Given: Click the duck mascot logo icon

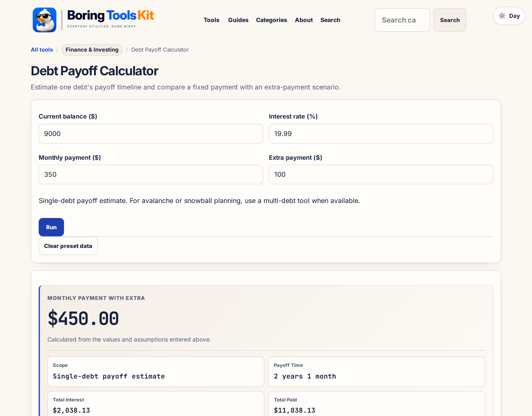Looking at the screenshot, I should [x=45, y=20].
